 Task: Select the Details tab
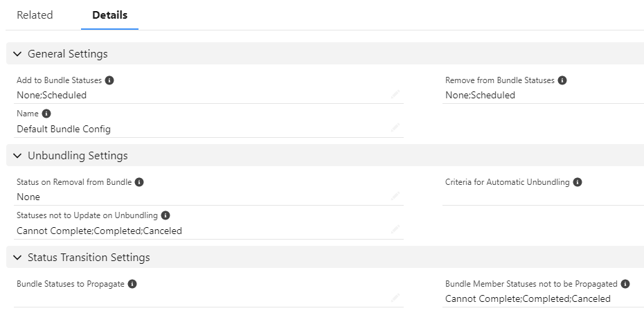(109, 15)
